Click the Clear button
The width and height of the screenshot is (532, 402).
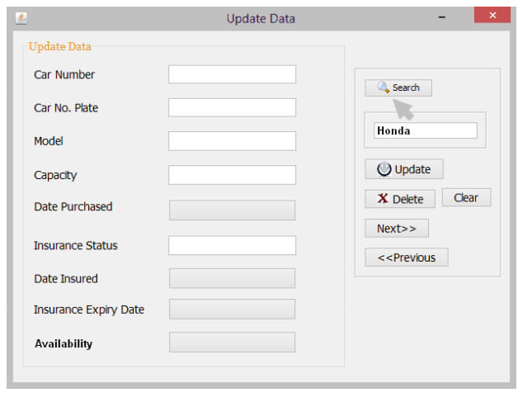[x=467, y=197]
